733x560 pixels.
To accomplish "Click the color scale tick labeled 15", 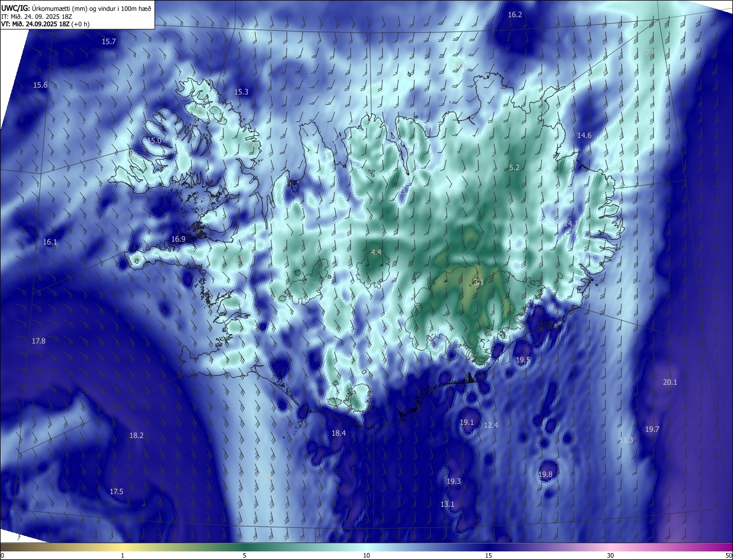I will (488, 555).
